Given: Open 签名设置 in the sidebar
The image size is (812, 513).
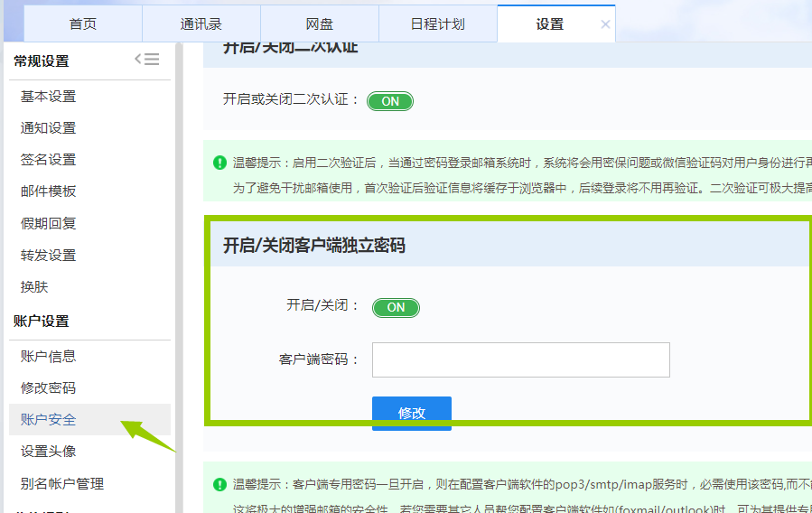Looking at the screenshot, I should tap(49, 160).
